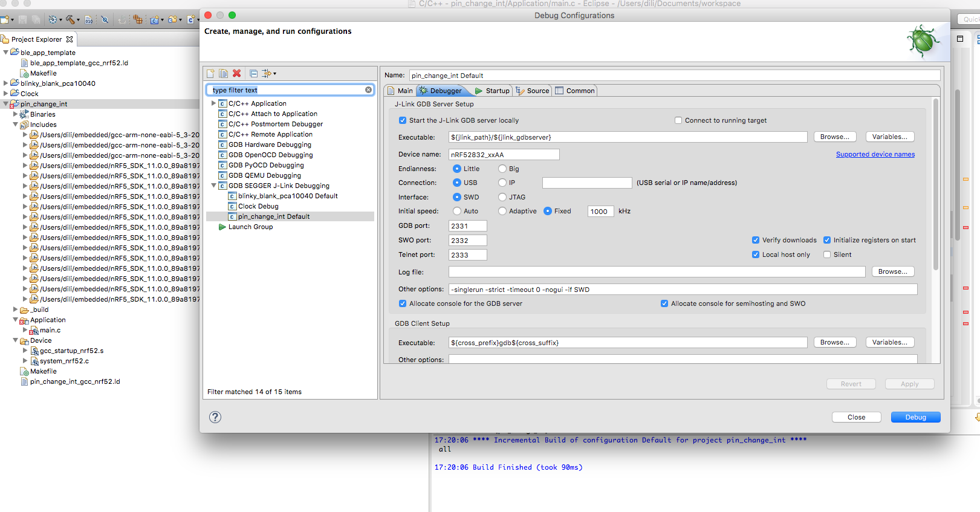
Task: Select GDB QEMU Debugging type
Action: coord(264,175)
